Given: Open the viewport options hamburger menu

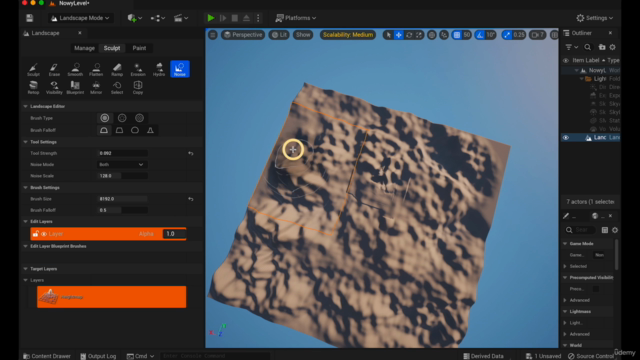Looking at the screenshot, I should point(213,35).
